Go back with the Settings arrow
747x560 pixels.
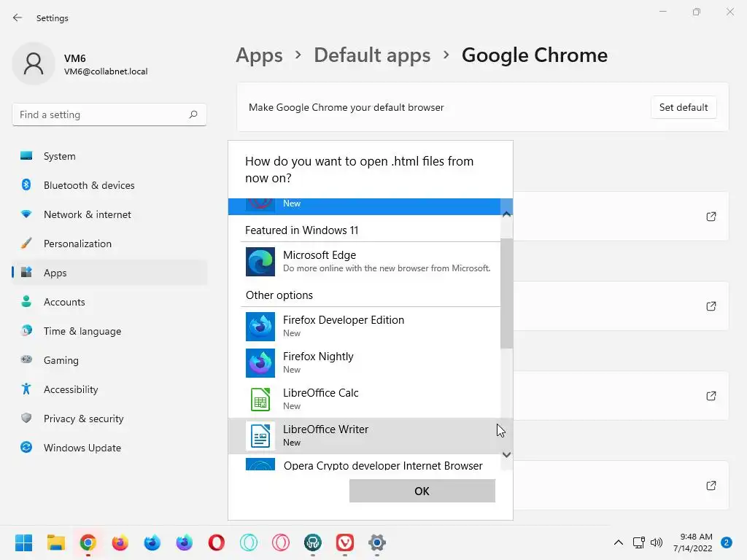tap(18, 17)
